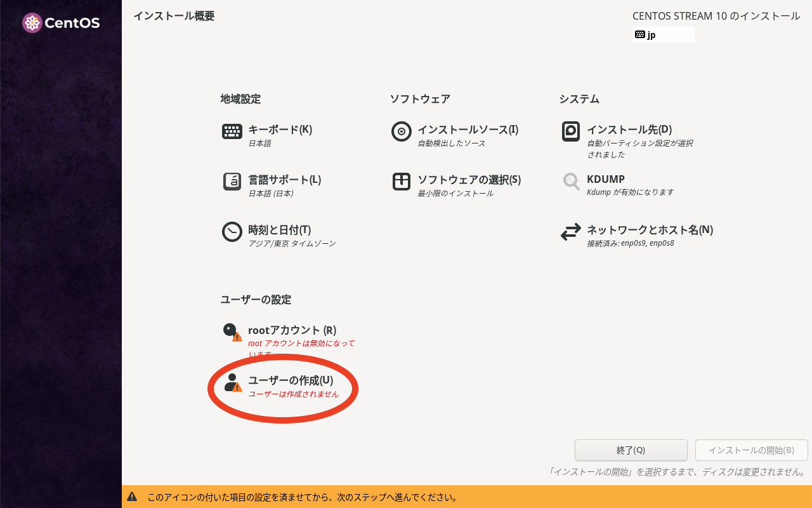
Task: Open the KDUMP settings label
Action: pos(606,180)
